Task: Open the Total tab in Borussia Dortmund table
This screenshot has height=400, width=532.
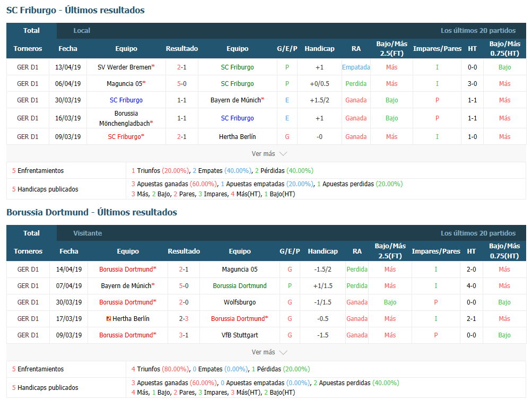Action: point(31,233)
